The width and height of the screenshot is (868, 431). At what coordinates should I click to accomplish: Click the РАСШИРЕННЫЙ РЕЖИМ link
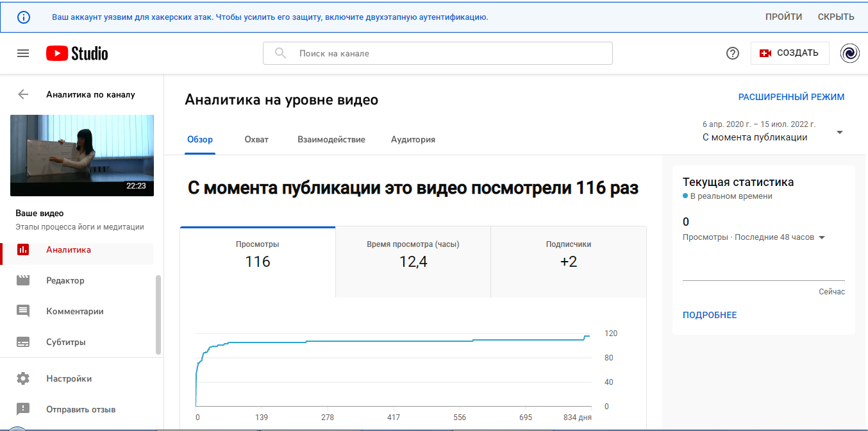(x=791, y=97)
